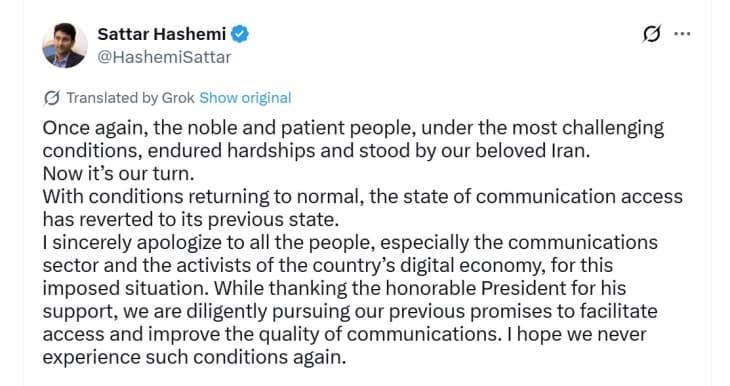Open the @HashemiSattar handle link
The image size is (730, 386).
coord(164,57)
